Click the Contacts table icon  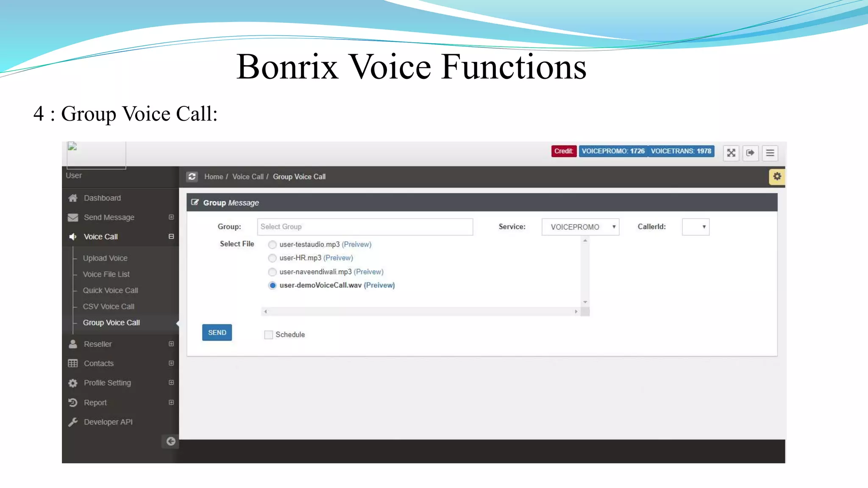pos(73,363)
